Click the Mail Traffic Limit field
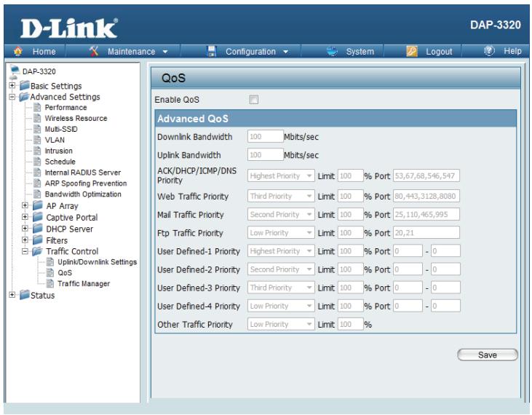This screenshot has width=532, height=415. click(x=351, y=215)
